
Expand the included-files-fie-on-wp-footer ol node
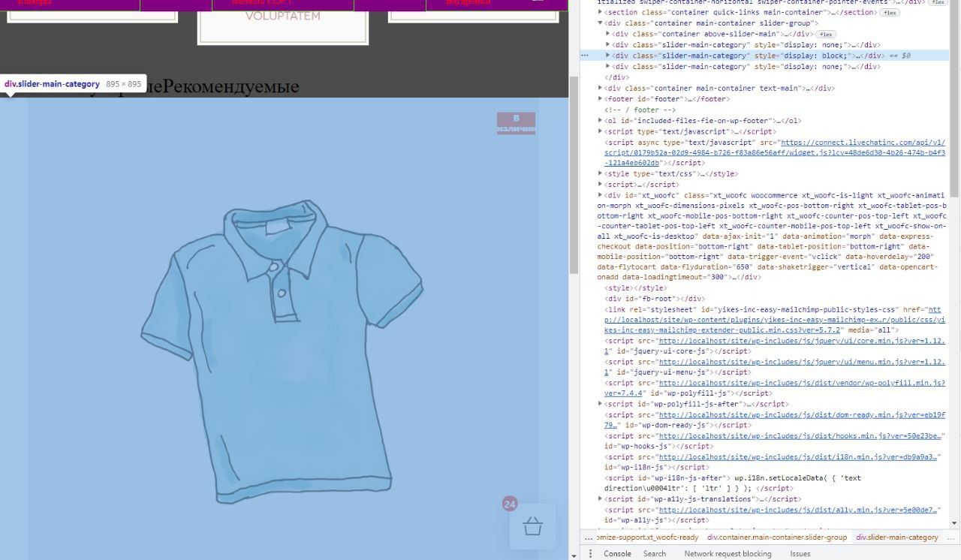click(601, 121)
